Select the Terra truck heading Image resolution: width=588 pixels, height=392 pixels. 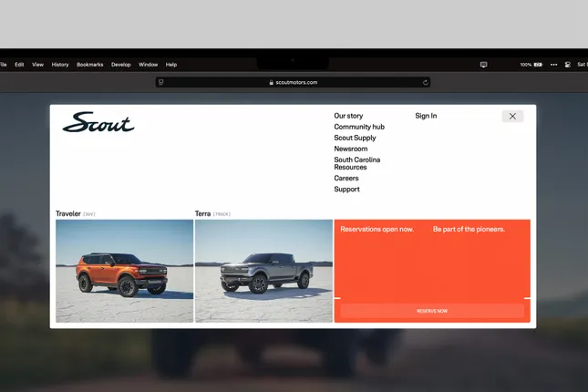[212, 213]
